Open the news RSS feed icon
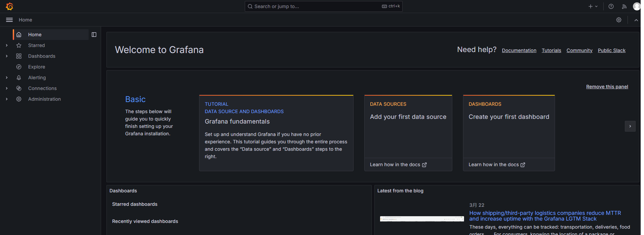The width and height of the screenshot is (644, 235). [624, 6]
